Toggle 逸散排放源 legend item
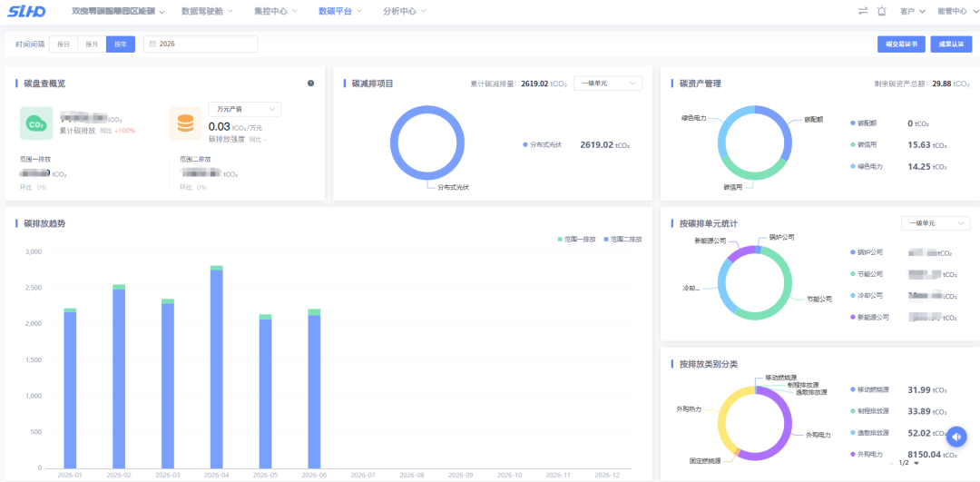Viewport: 980px width, 482px height. (x=869, y=433)
